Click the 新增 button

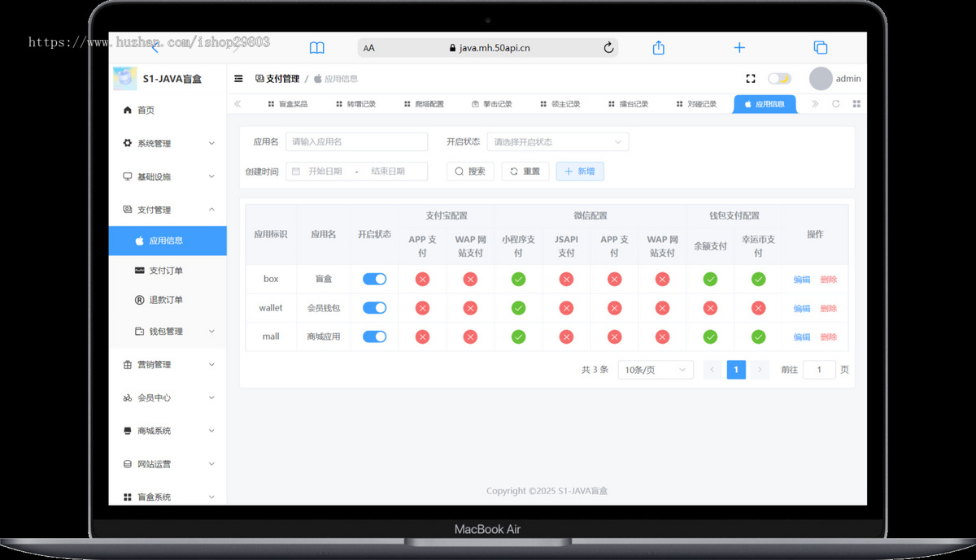pyautogui.click(x=579, y=171)
